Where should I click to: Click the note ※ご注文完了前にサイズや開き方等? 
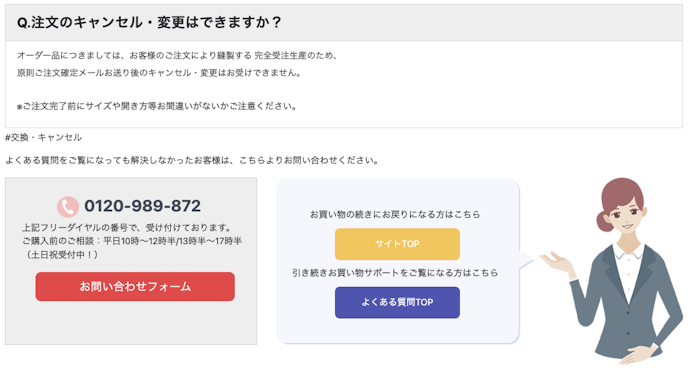click(157, 106)
